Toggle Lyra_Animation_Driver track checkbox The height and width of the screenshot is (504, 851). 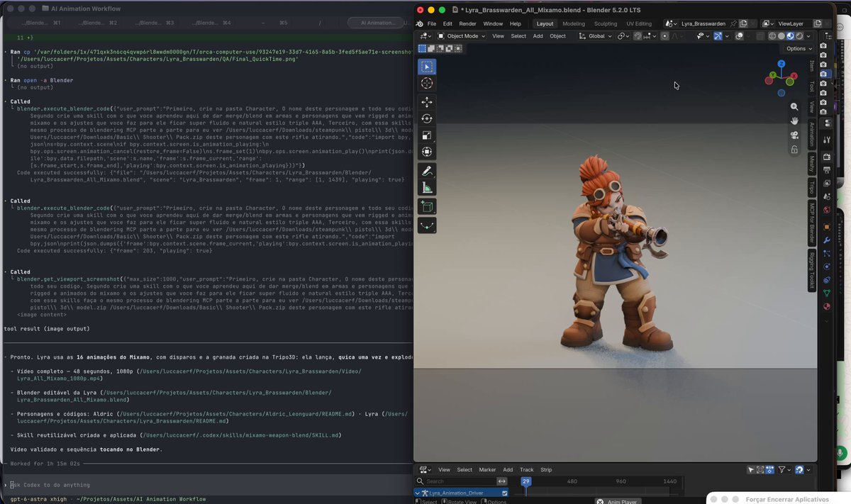pyautogui.click(x=504, y=493)
